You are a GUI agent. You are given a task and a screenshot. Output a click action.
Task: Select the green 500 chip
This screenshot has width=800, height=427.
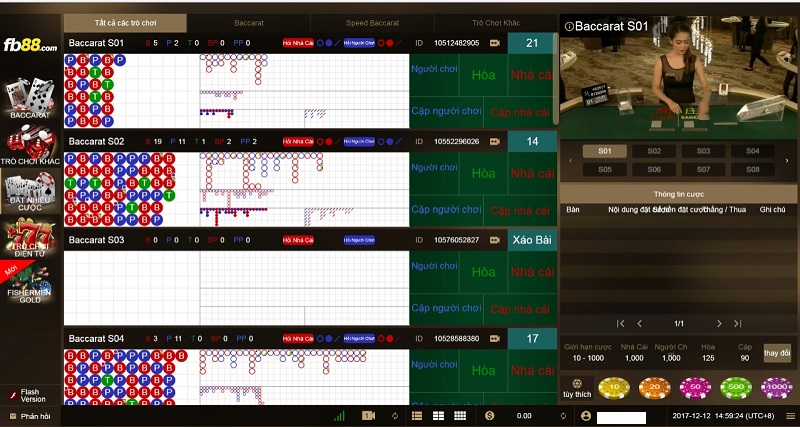click(x=736, y=388)
